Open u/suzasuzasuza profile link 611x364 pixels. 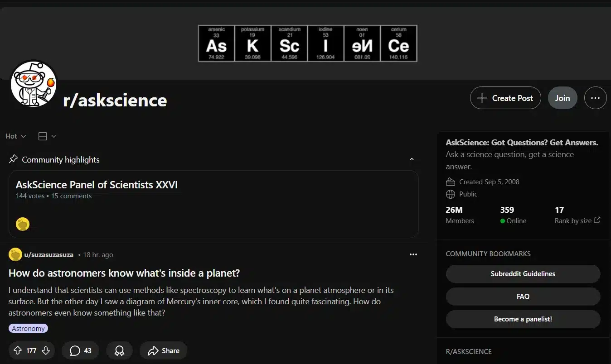[x=49, y=255]
